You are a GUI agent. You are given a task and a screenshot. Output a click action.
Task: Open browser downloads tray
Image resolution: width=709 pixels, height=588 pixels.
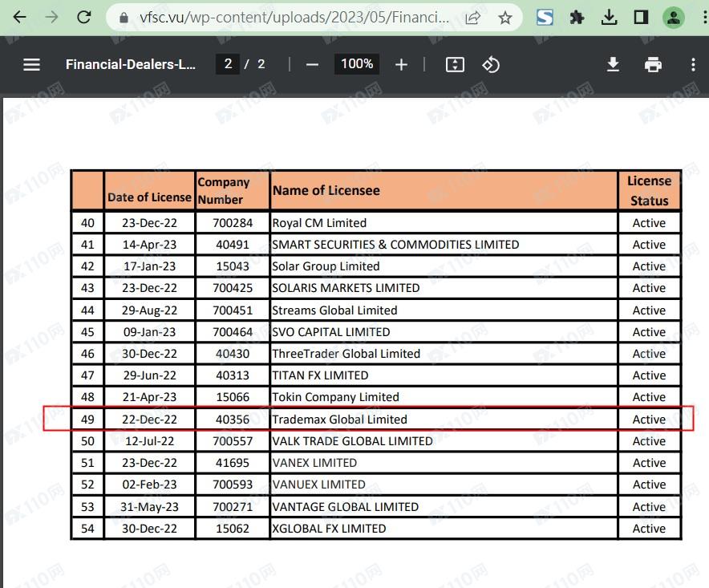pos(609,17)
